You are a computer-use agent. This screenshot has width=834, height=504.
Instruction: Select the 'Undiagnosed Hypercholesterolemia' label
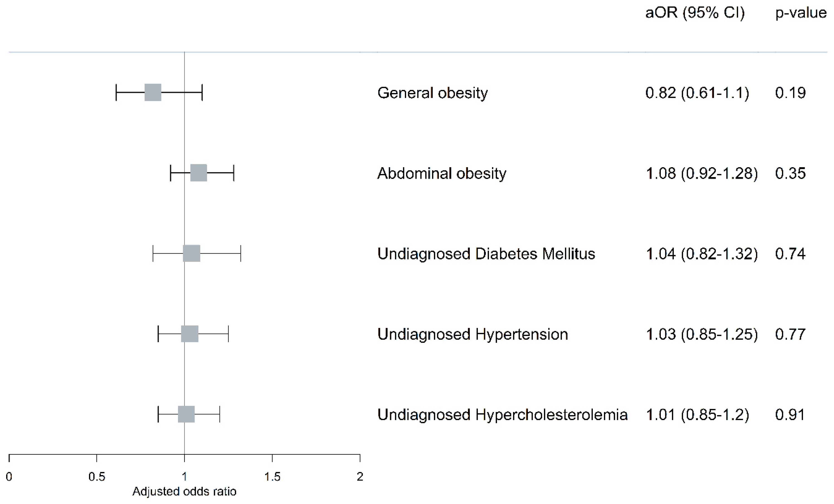(x=502, y=415)
